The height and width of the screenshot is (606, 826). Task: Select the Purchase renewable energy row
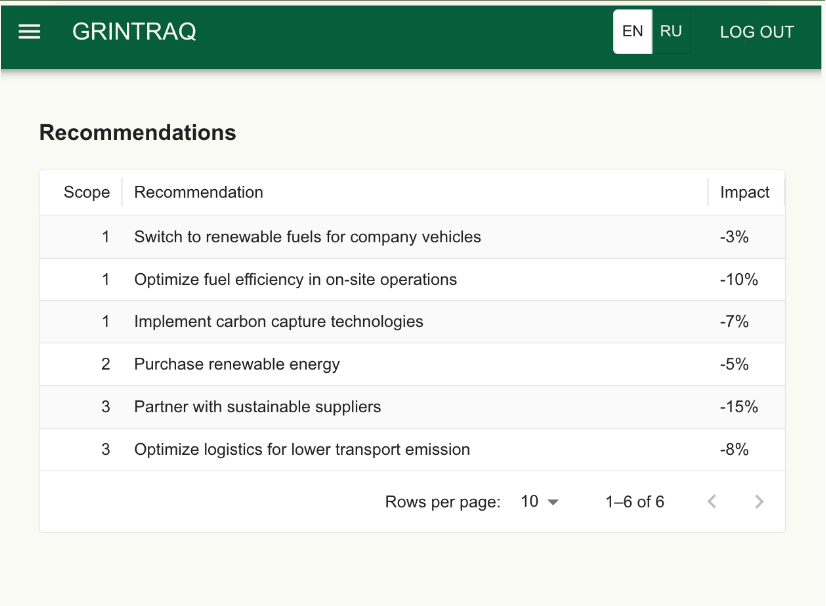coord(237,364)
